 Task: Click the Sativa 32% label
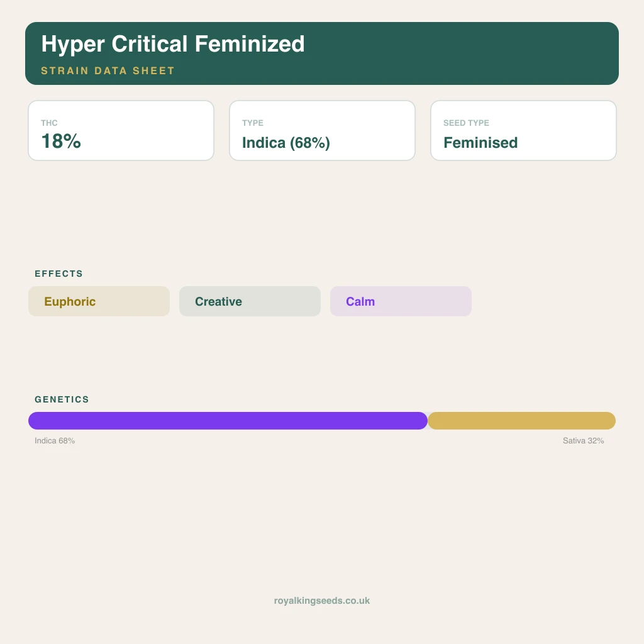tap(583, 441)
